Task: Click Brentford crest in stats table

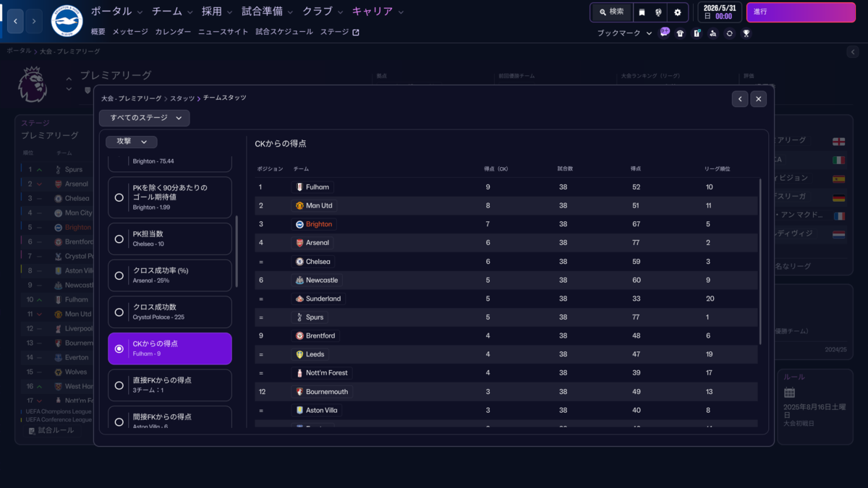Action: click(299, 335)
